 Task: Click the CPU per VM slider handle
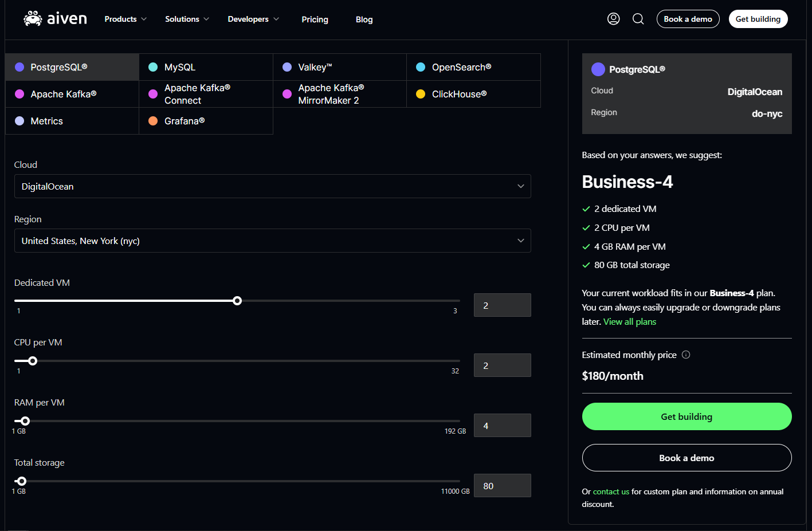[33, 361]
